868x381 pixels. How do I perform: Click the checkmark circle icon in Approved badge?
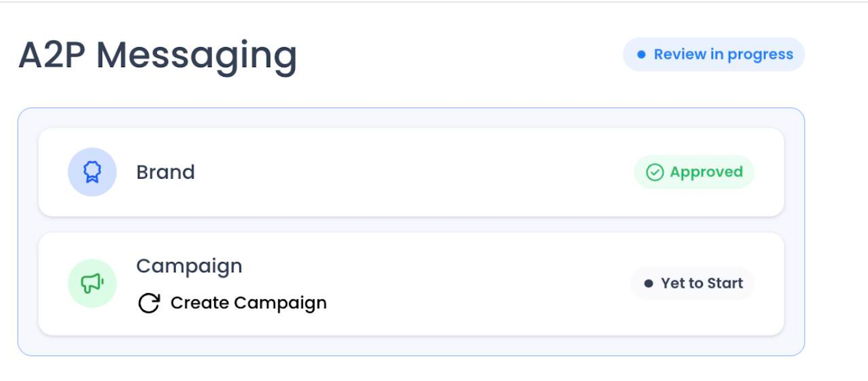(654, 172)
